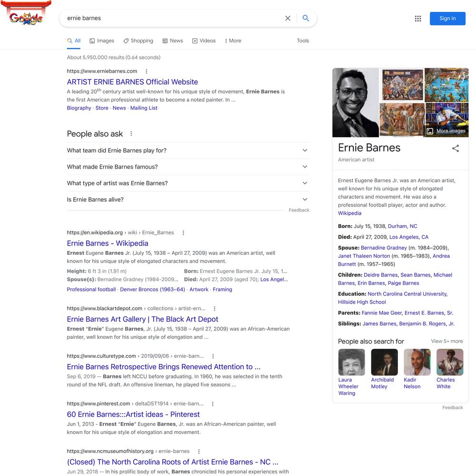Clear the search box with X icon

pyautogui.click(x=288, y=18)
